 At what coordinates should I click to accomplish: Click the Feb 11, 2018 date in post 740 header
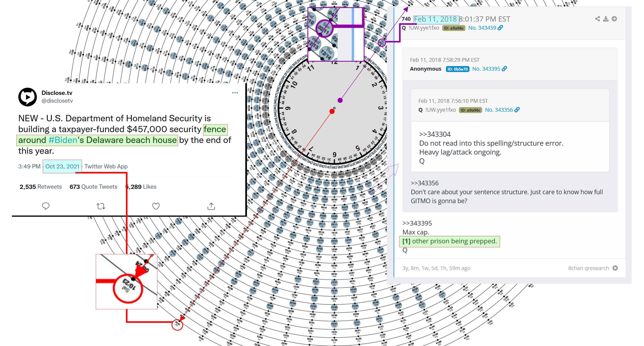click(435, 19)
